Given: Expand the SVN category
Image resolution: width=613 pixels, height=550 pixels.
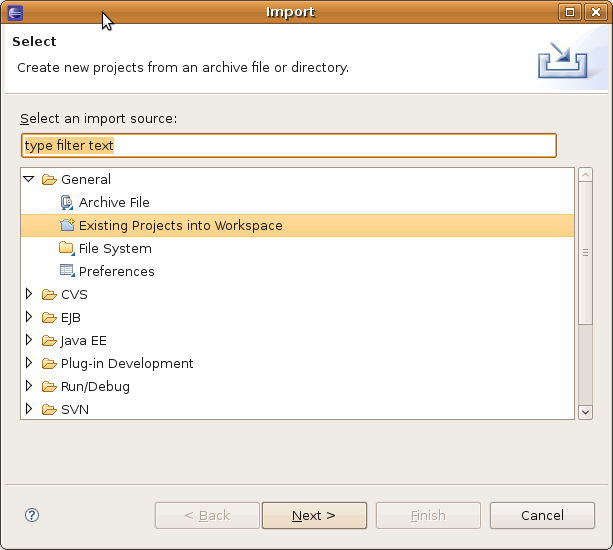Looking at the screenshot, I should tap(29, 409).
